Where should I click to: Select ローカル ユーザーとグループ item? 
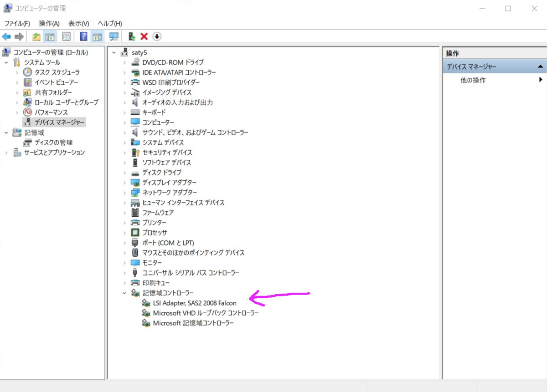pyautogui.click(x=67, y=102)
